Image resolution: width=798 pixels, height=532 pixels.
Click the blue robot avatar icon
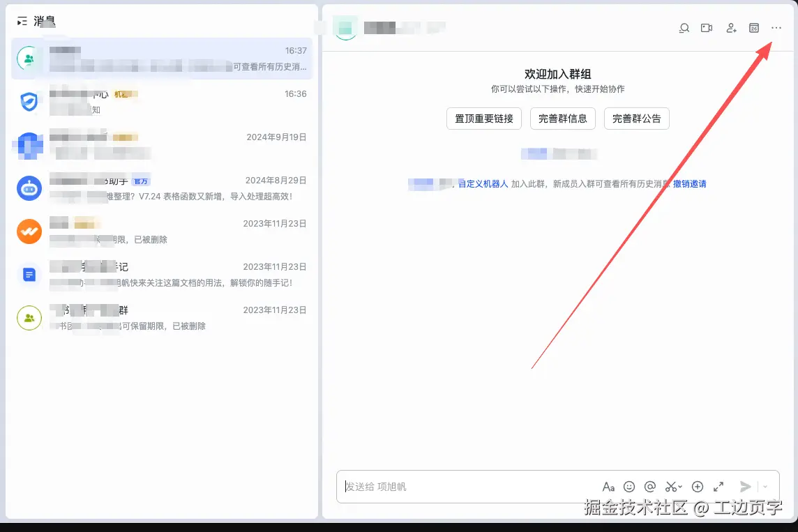click(29, 188)
